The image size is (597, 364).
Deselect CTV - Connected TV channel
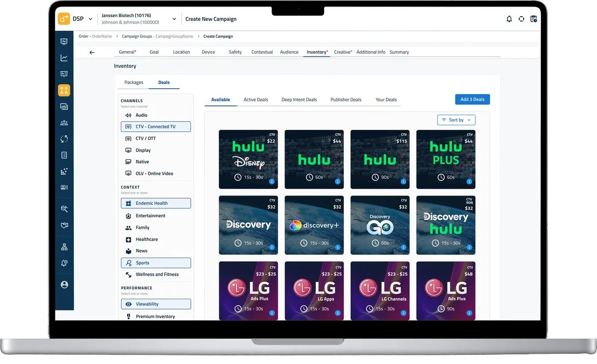pos(156,127)
